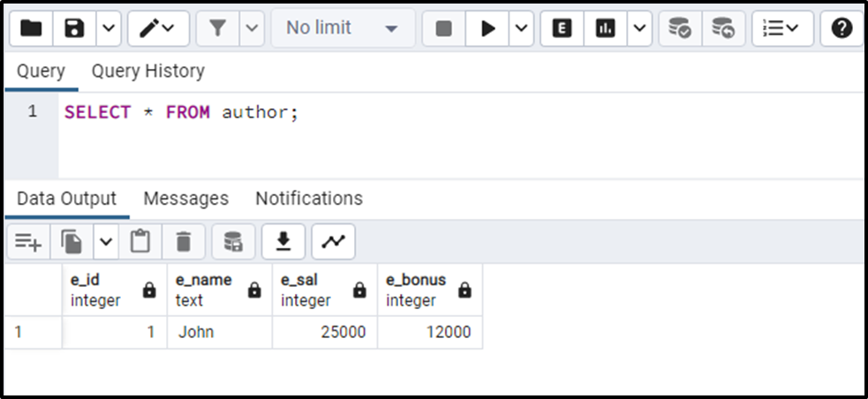
Task: Open the No limit rows dropdown
Action: [343, 27]
